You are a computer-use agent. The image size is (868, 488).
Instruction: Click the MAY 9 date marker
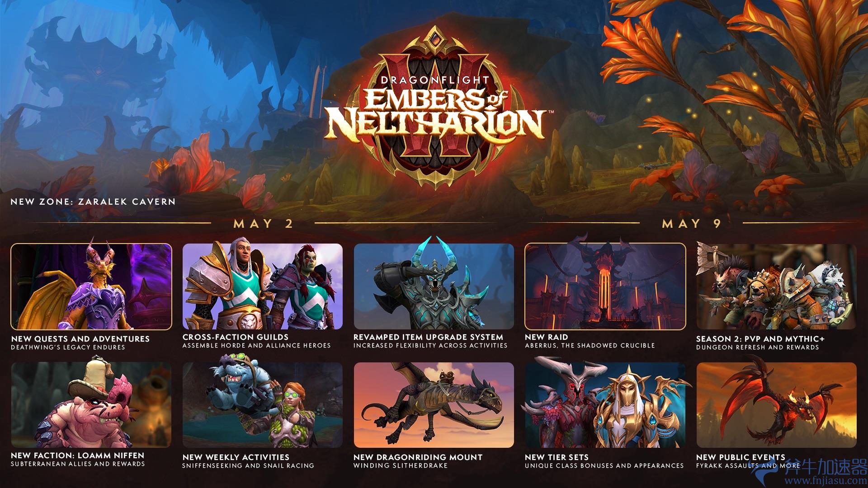pos(692,223)
